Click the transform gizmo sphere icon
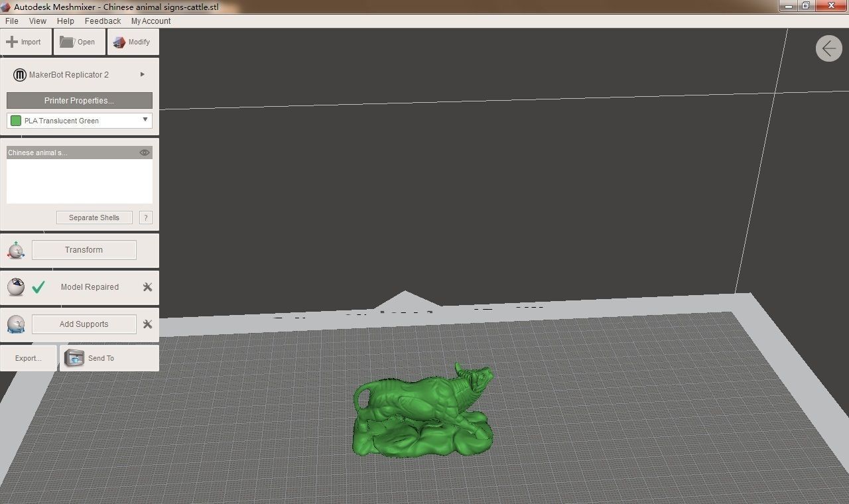849x504 pixels. click(x=16, y=250)
